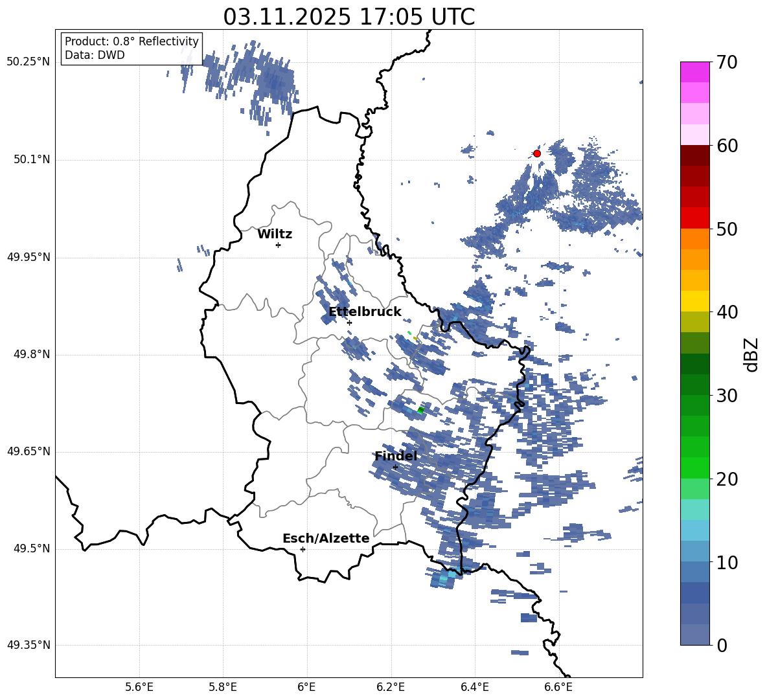The width and height of the screenshot is (767, 700).
Task: Click the yellow swatch just above 40
Action: coord(695,301)
